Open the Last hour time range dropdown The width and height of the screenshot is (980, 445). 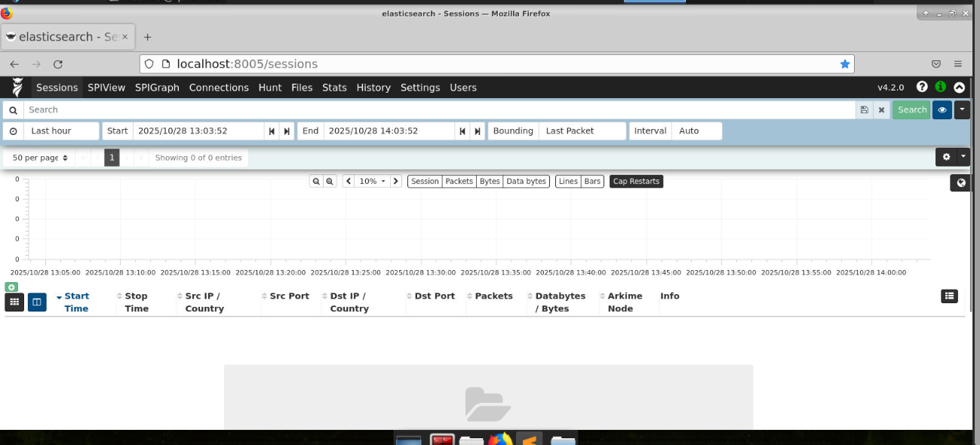(x=61, y=131)
